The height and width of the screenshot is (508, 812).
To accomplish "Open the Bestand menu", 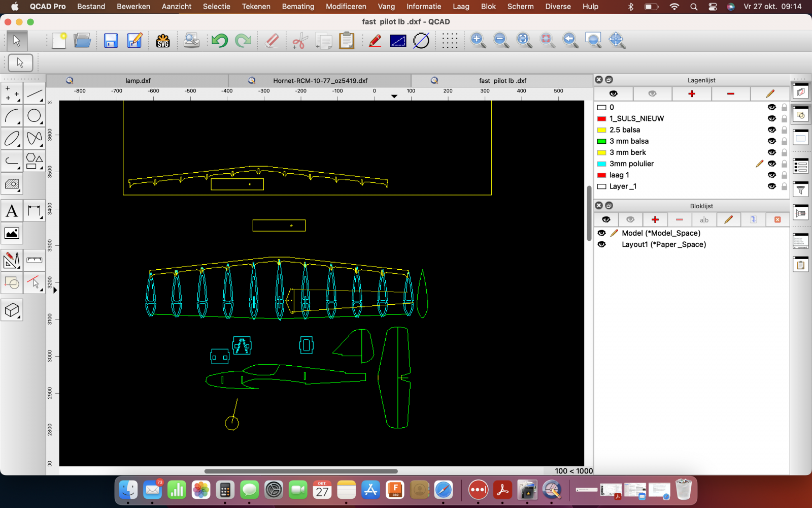I will click(x=91, y=7).
